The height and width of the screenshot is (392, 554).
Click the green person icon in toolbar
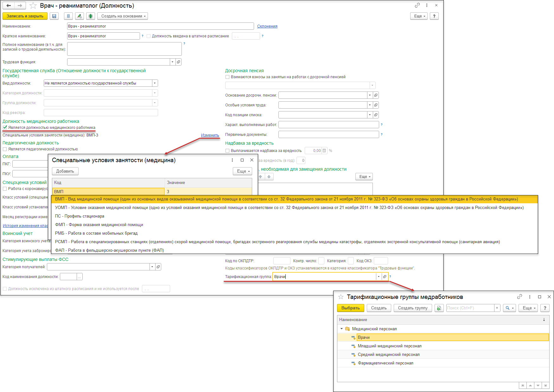(91, 16)
